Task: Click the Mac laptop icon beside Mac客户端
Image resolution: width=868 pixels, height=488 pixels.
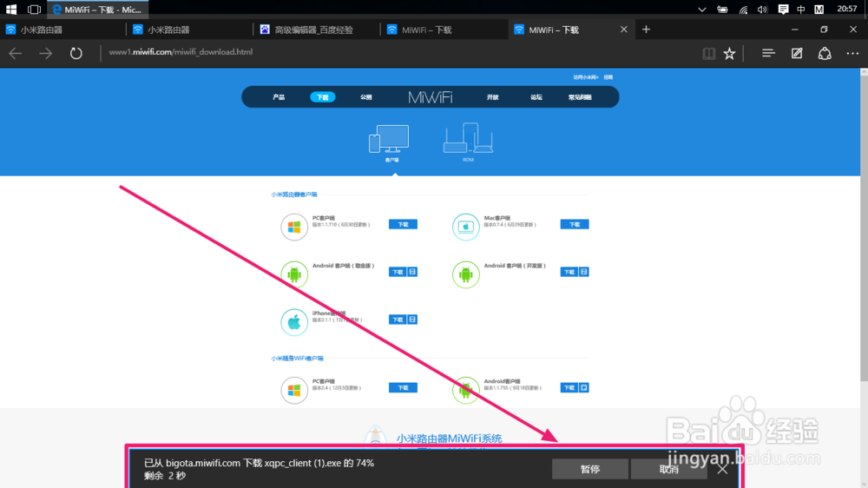Action: click(x=465, y=227)
